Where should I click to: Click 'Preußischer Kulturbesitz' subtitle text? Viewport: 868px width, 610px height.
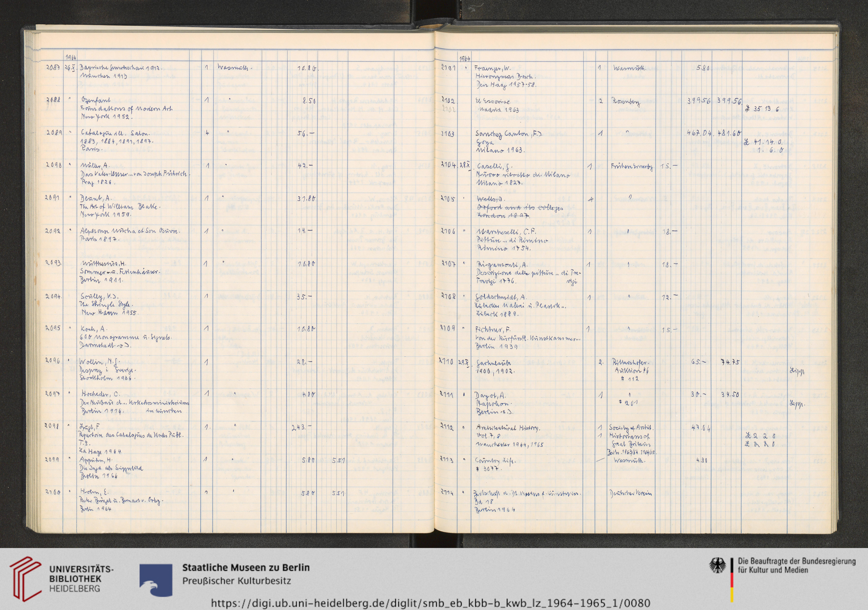tap(237, 581)
